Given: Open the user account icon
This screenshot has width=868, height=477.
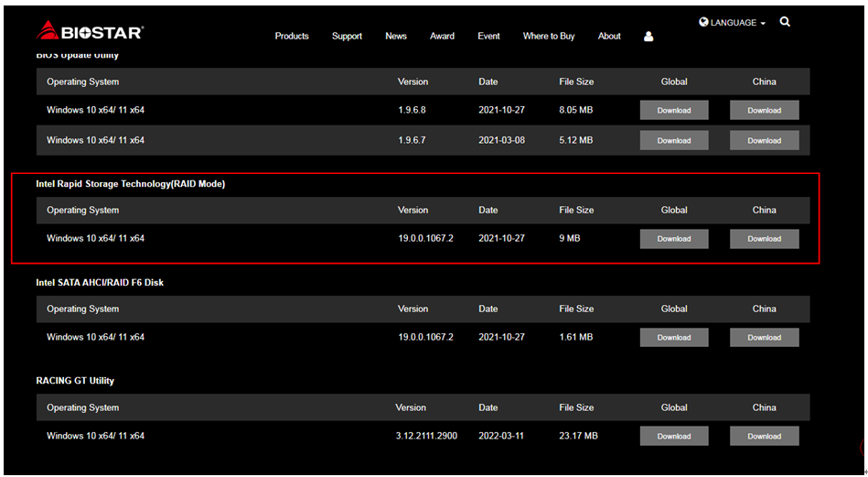Looking at the screenshot, I should [648, 37].
